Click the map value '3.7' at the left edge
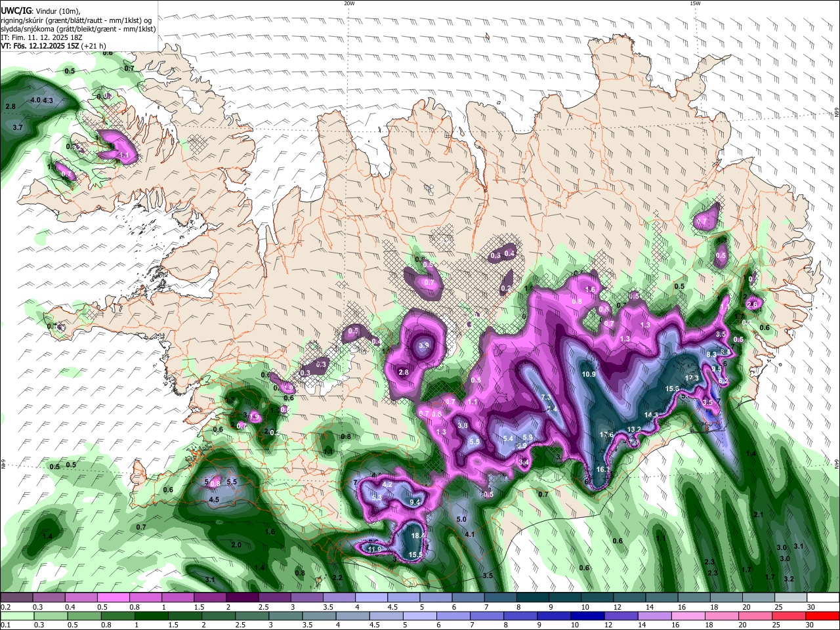840x630 pixels. pyautogui.click(x=18, y=127)
